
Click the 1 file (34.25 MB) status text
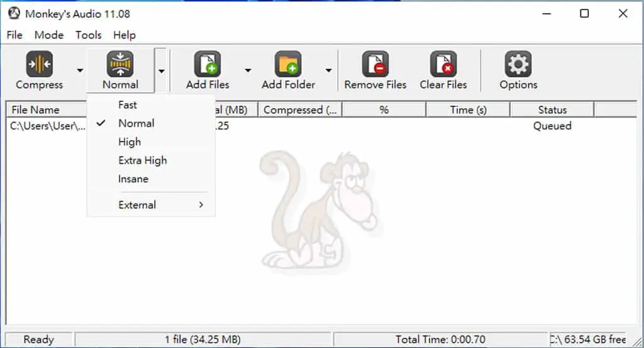coord(203,339)
